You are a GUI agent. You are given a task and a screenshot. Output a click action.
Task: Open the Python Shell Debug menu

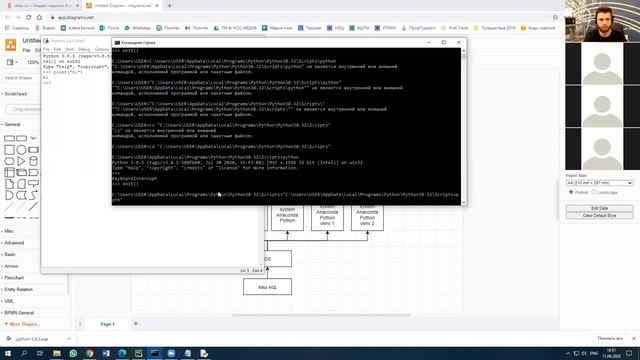tap(84, 49)
